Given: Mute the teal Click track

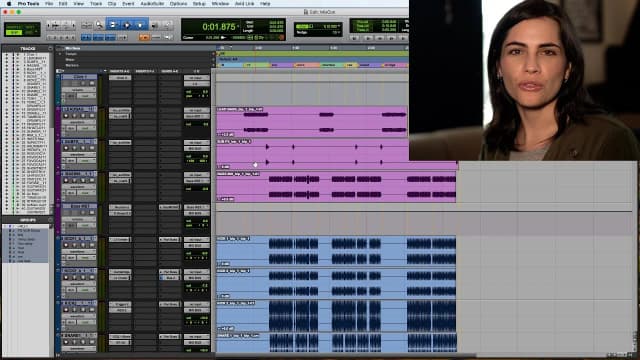Looking at the screenshot, I should coord(92,84).
